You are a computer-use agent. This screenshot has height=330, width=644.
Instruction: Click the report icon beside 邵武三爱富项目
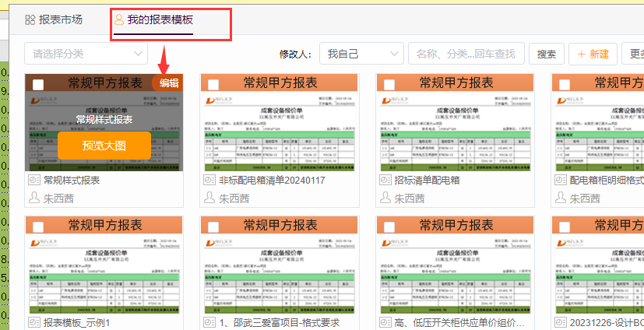tap(209, 322)
